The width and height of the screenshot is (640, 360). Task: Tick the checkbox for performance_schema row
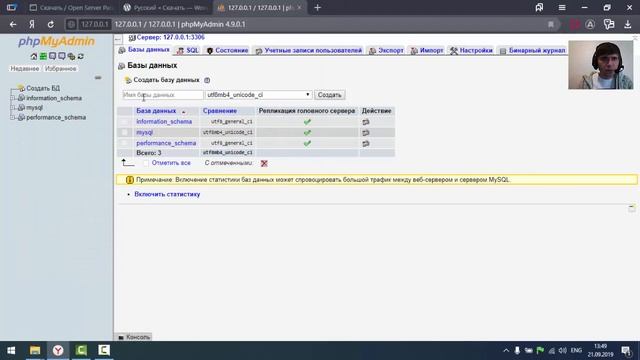tap(124, 143)
